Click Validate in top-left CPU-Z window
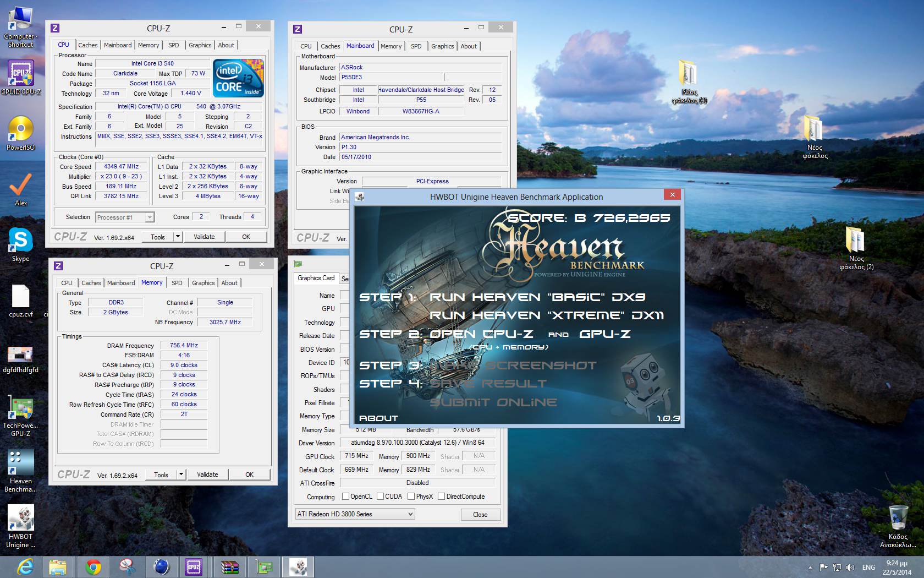This screenshot has width=924, height=578. (x=204, y=237)
